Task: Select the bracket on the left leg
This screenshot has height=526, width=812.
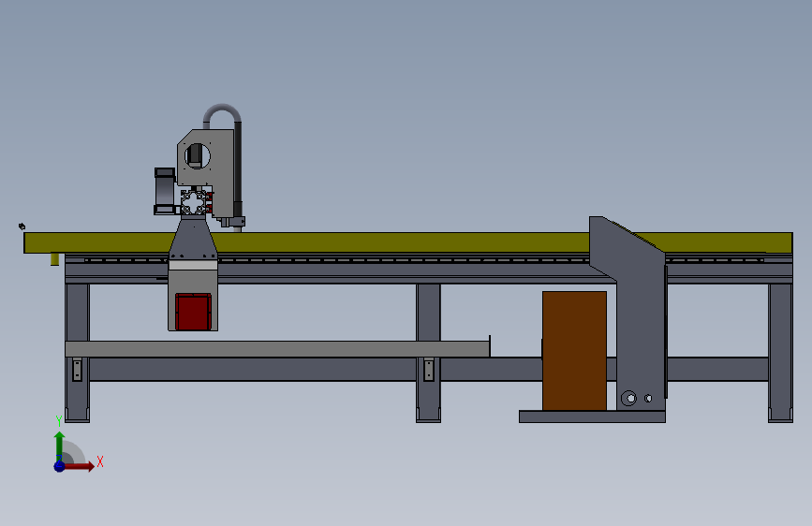Action: pos(77,370)
